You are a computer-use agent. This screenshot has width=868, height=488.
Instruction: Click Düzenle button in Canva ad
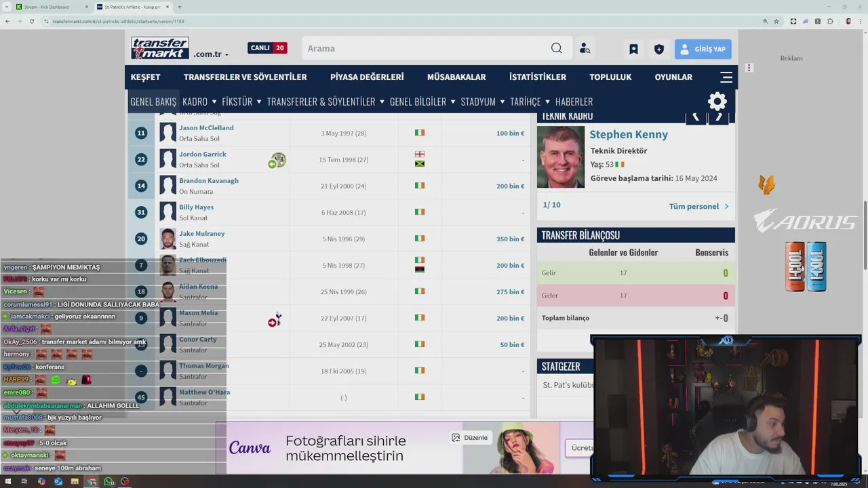[470, 438]
